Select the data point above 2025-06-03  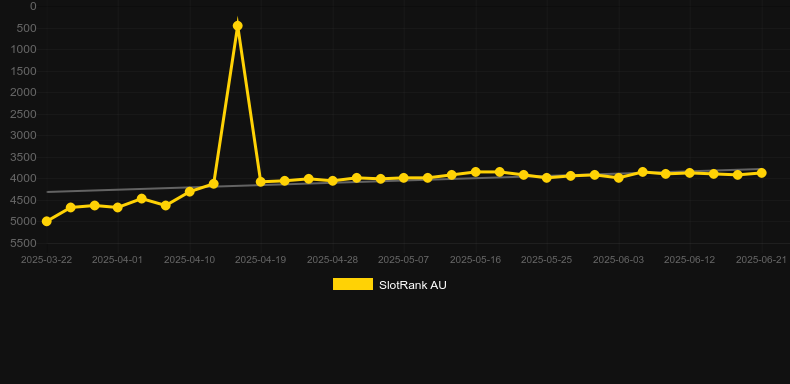click(x=619, y=178)
